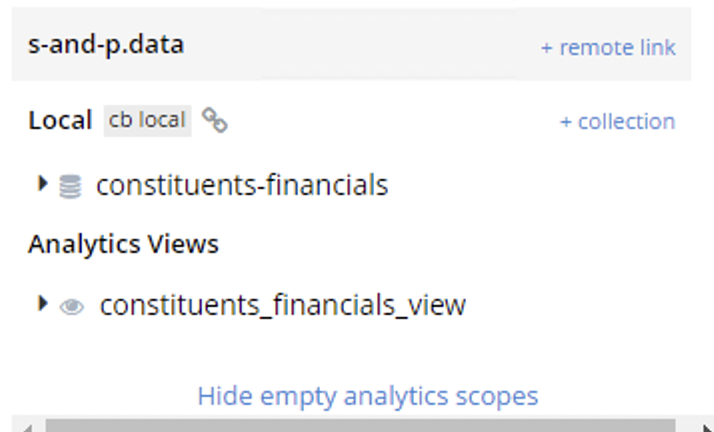This screenshot has height=432, width=714.
Task: Click the cb local badge
Action: (147, 121)
